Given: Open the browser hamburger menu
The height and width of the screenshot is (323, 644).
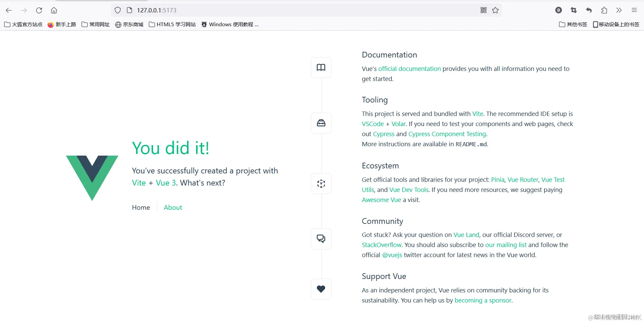Looking at the screenshot, I should 634,10.
